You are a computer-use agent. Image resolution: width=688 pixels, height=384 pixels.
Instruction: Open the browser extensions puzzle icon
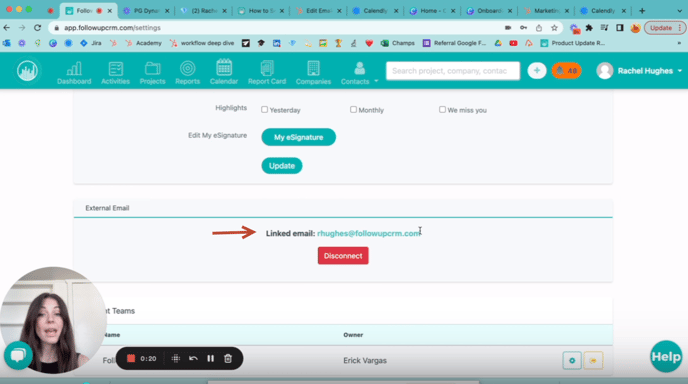589,28
